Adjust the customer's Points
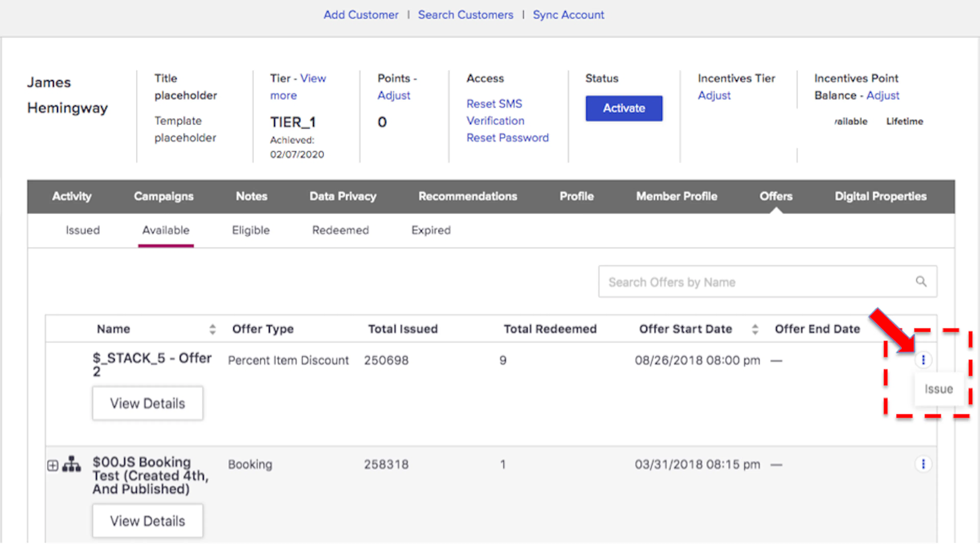Screen dimensions: 980x547 [394, 95]
